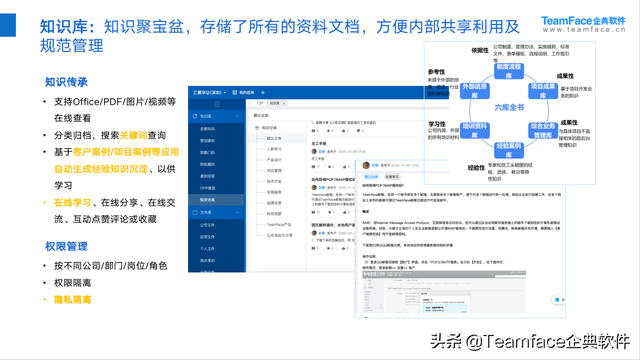Click the 制度流程库 node in the diagram

(509, 71)
